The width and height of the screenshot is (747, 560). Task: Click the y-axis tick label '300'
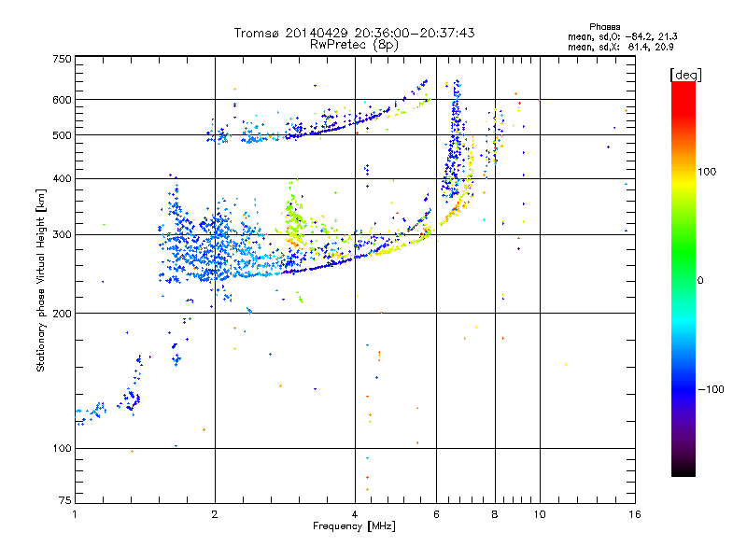pos(63,234)
